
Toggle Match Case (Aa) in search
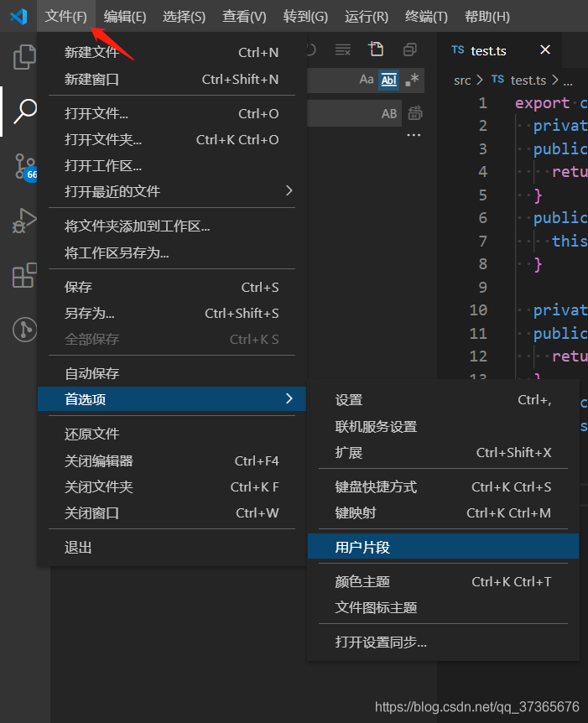pyautogui.click(x=367, y=81)
